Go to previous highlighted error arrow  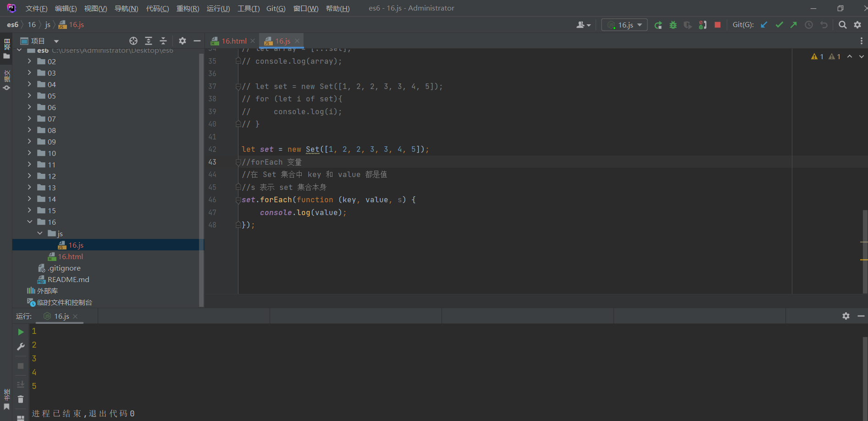[x=850, y=56]
